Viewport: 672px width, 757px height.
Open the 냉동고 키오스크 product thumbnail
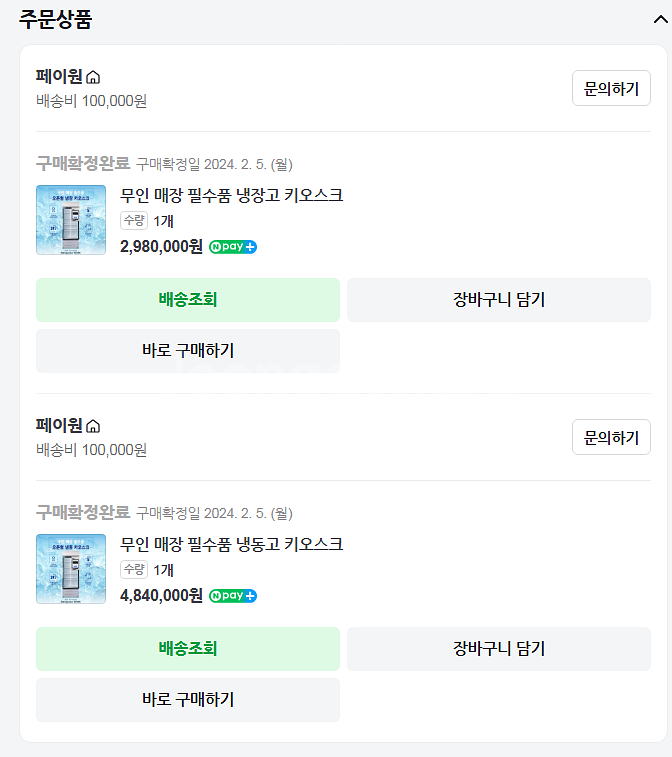(71, 569)
